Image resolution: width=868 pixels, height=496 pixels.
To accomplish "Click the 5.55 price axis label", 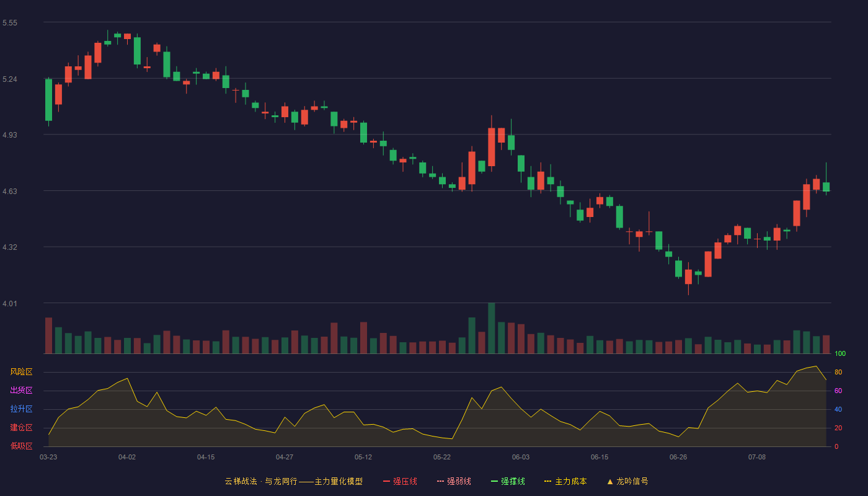I will click(10, 23).
